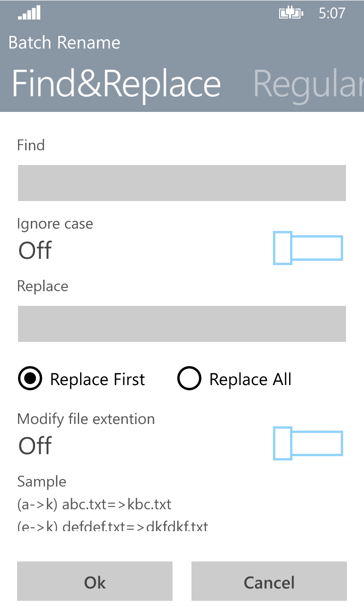This screenshot has height=607, width=364.
Task: Focus the Find text field
Action: pyautogui.click(x=182, y=183)
